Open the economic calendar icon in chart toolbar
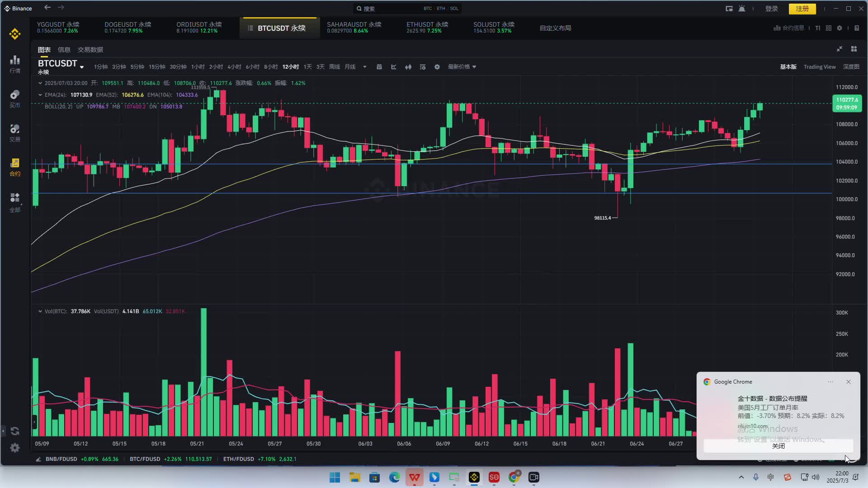The width and height of the screenshot is (868, 488). (379, 66)
